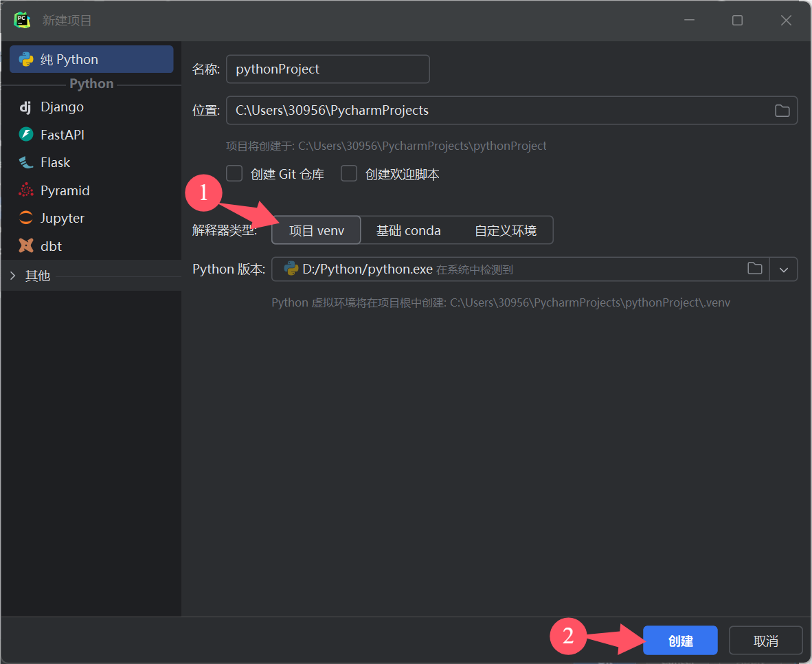Select the 项目 venv interpreter type
812x664 pixels.
click(x=317, y=230)
